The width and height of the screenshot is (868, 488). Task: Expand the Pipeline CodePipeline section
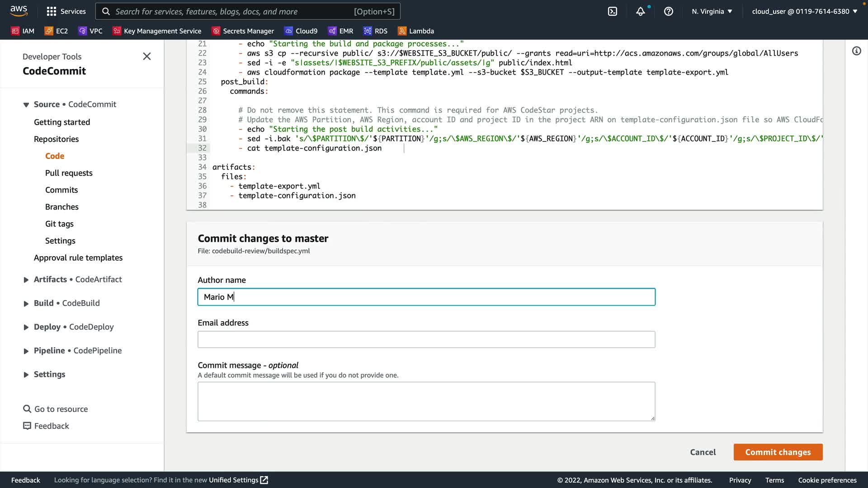coord(26,351)
